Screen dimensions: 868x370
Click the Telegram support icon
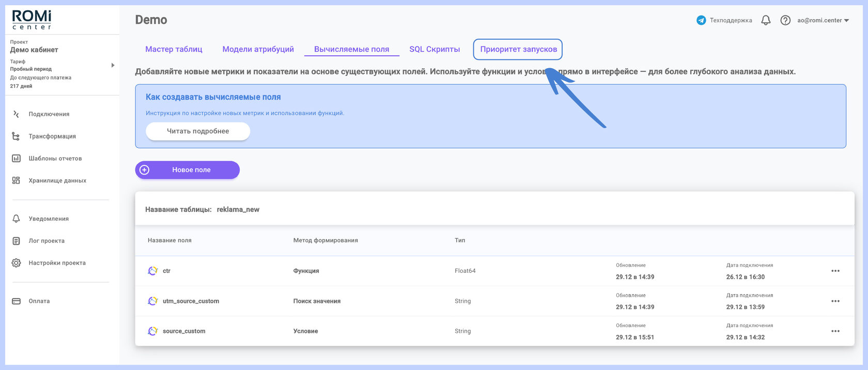tap(701, 21)
